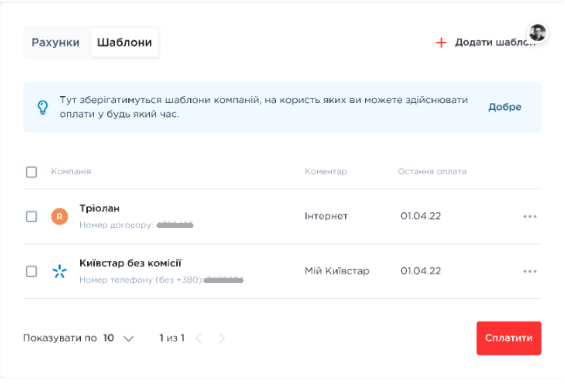Viewport: 565px width, 388px height.
Task: Toggle the select-all checkbox in header
Action: 32,172
